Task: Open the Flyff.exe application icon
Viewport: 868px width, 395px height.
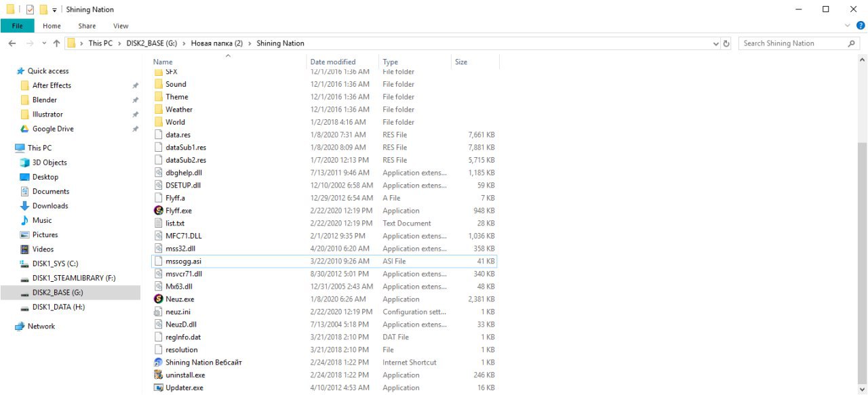Action: click(x=159, y=211)
